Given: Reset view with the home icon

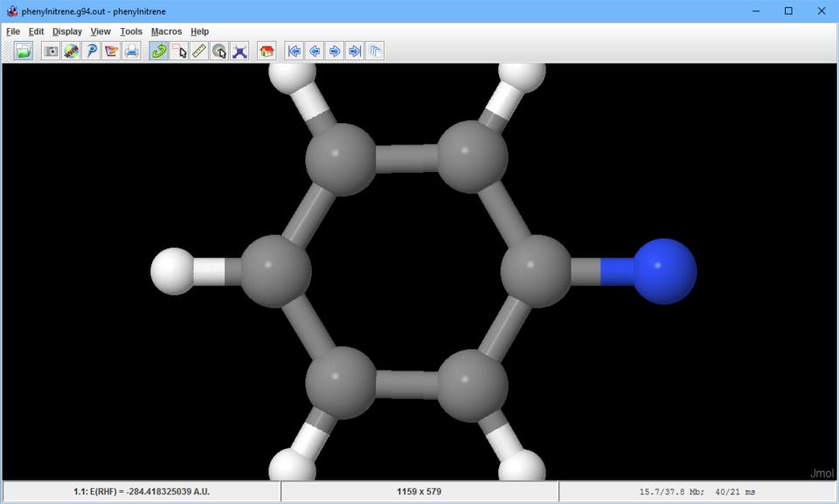Looking at the screenshot, I should click(x=267, y=52).
